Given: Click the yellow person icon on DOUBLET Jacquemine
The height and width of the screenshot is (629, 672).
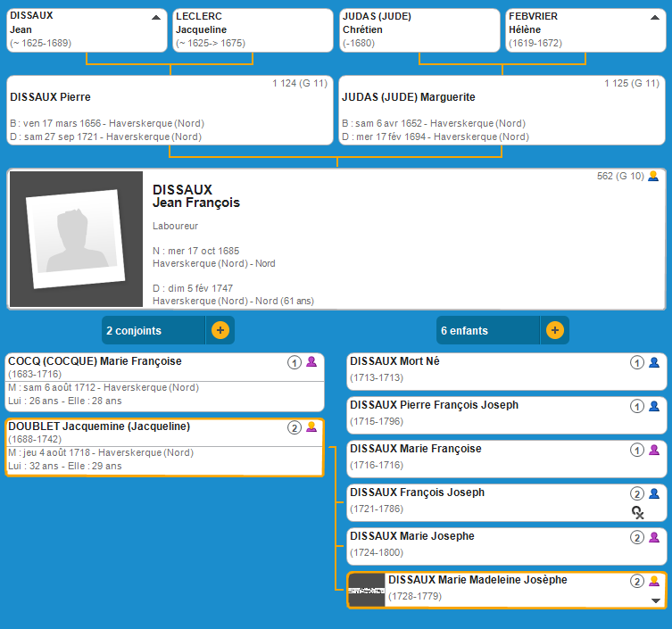Looking at the screenshot, I should (x=311, y=427).
